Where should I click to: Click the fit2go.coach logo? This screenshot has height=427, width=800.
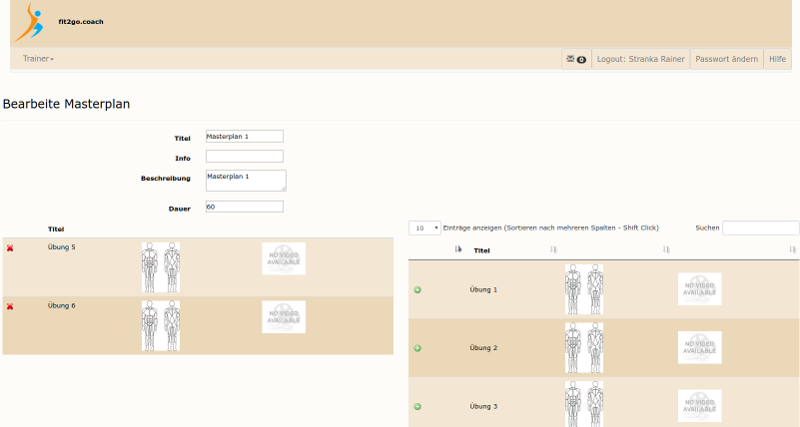point(30,22)
